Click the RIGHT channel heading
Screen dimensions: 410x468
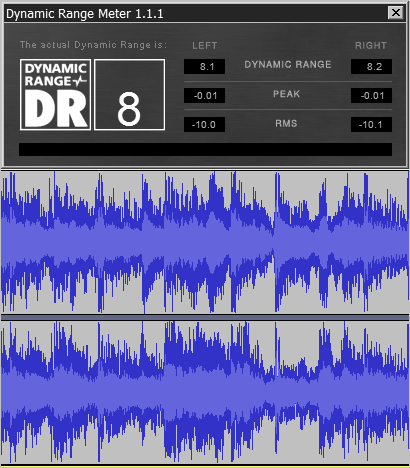tap(371, 46)
